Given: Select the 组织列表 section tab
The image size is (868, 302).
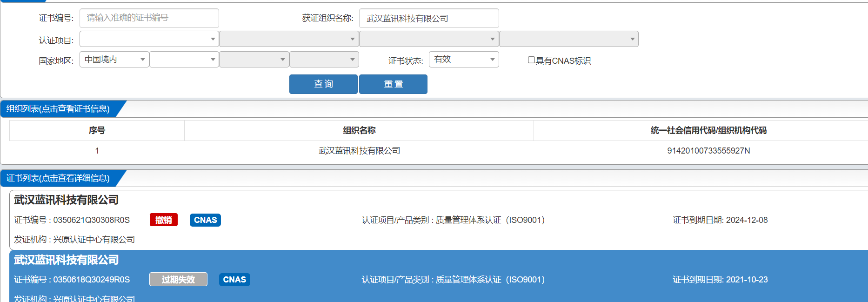Looking at the screenshot, I should click(58, 109).
